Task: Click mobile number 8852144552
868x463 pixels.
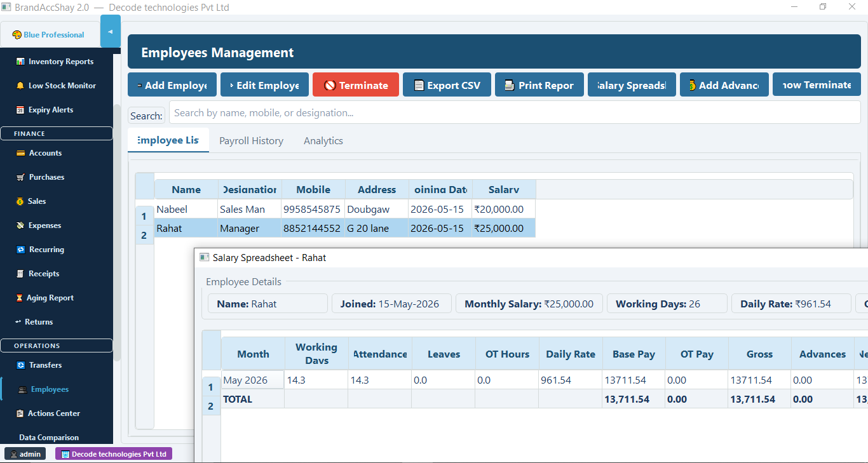Action: point(313,228)
